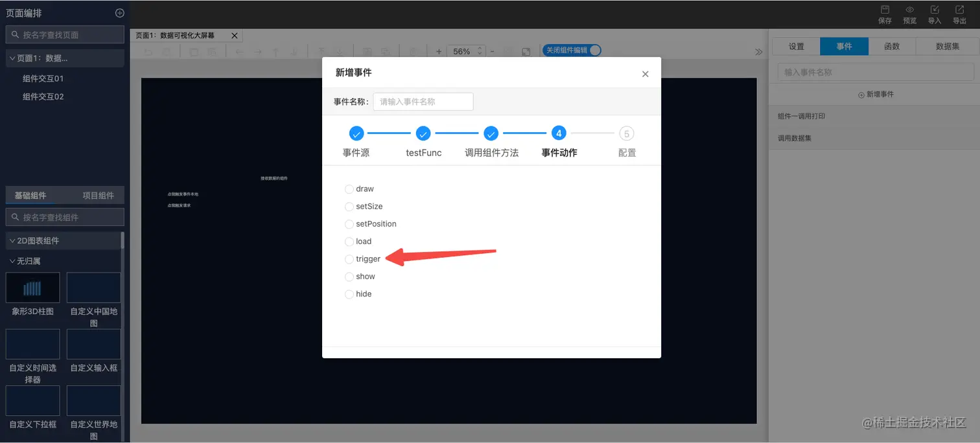Switch to the 设置 tab
980x443 pixels.
tap(796, 47)
